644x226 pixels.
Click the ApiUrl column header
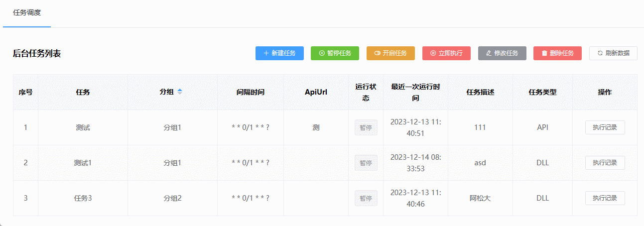coord(316,92)
